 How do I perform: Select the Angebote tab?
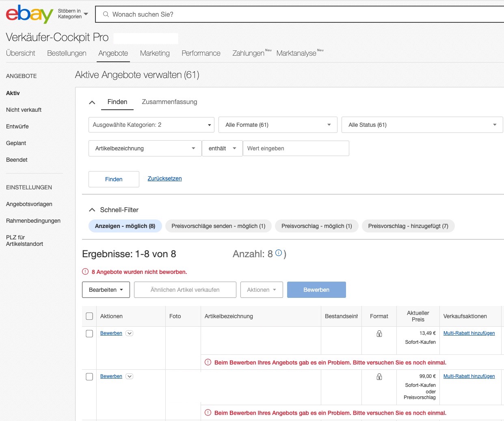click(113, 53)
